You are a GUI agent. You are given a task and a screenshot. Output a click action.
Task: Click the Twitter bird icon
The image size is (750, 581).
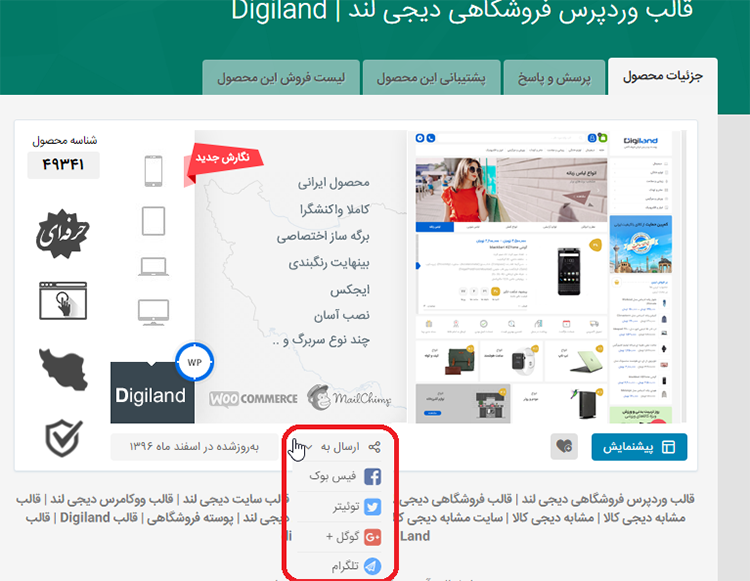pyautogui.click(x=373, y=507)
